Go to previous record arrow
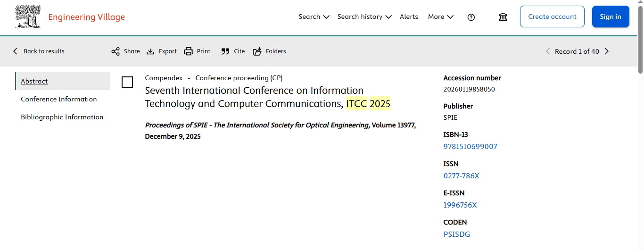 tap(547, 51)
